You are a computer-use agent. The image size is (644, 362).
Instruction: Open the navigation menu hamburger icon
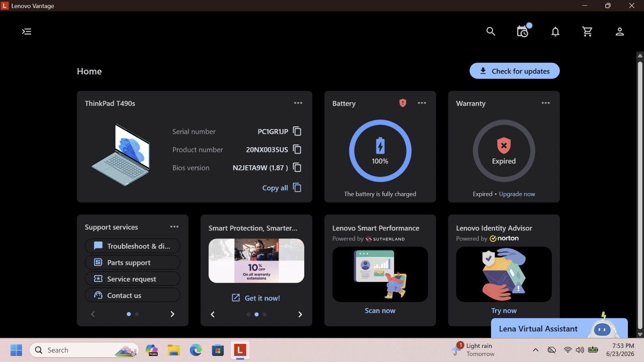(27, 31)
